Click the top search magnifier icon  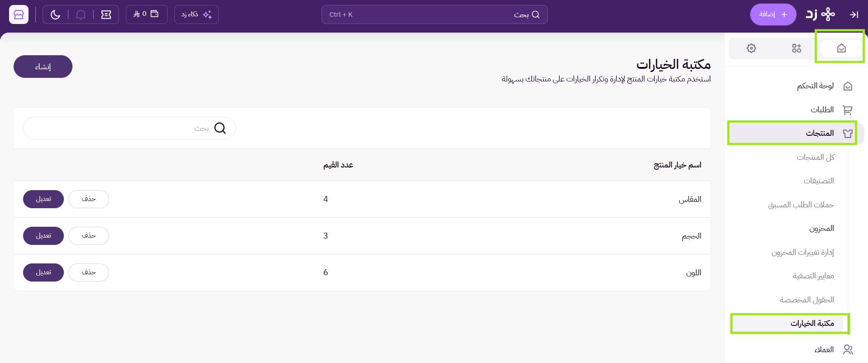[x=536, y=14]
